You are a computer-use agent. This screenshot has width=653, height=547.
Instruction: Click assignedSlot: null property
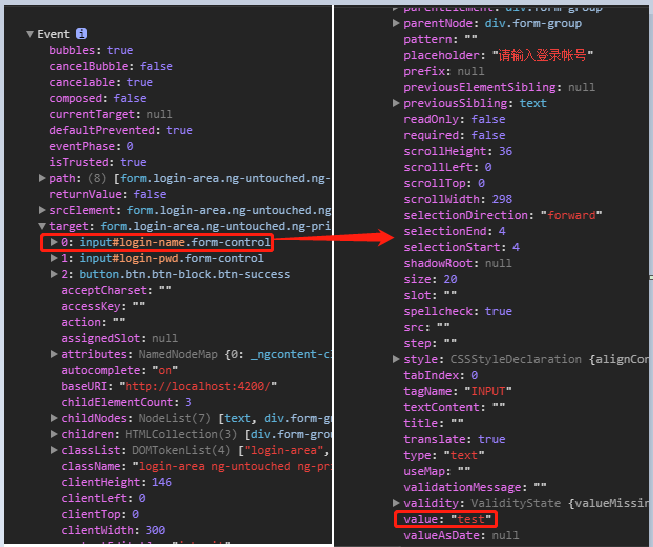click(120, 338)
